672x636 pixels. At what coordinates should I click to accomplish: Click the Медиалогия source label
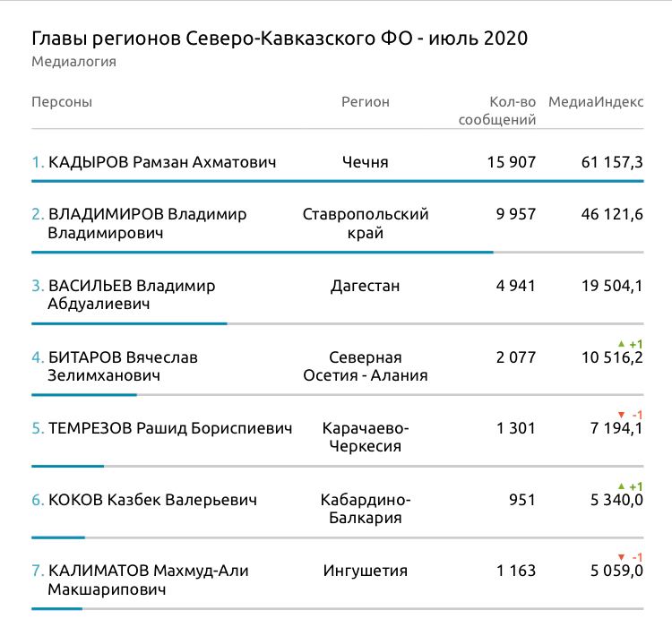pos(74,63)
